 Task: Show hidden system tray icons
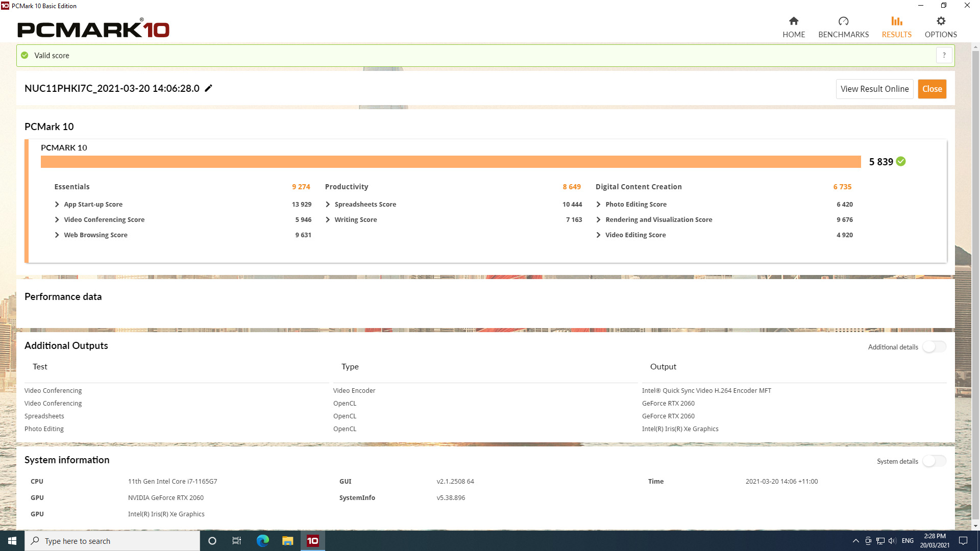(x=856, y=541)
